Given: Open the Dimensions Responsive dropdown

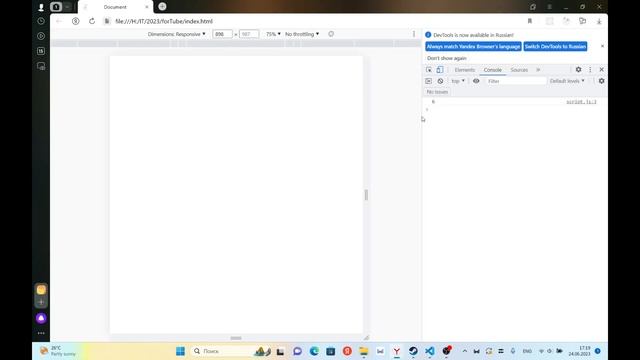Looking at the screenshot, I should point(176,34).
